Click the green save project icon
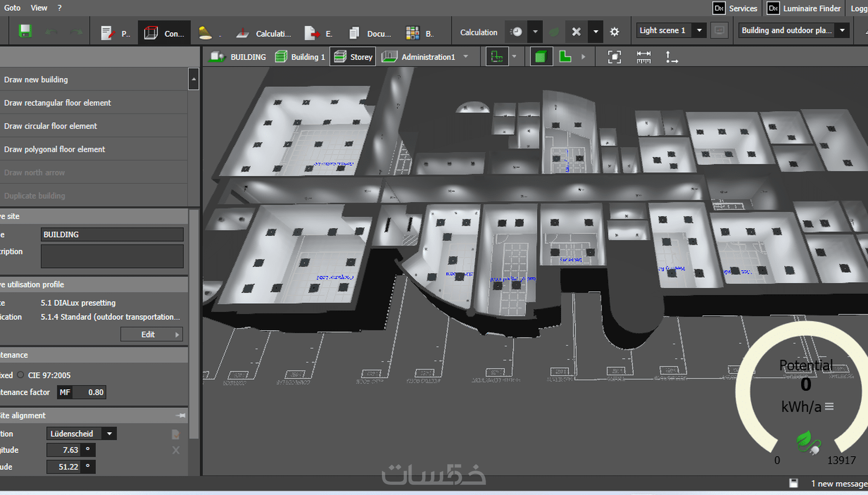 25,32
